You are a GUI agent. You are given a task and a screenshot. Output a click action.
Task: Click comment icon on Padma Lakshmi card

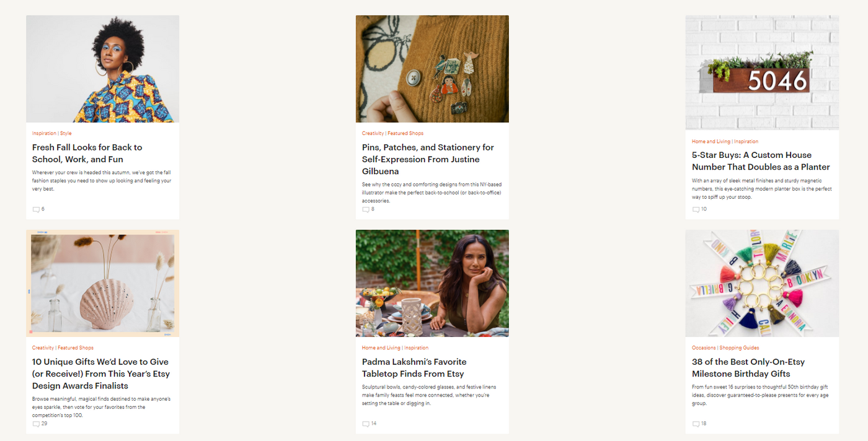pos(366,424)
